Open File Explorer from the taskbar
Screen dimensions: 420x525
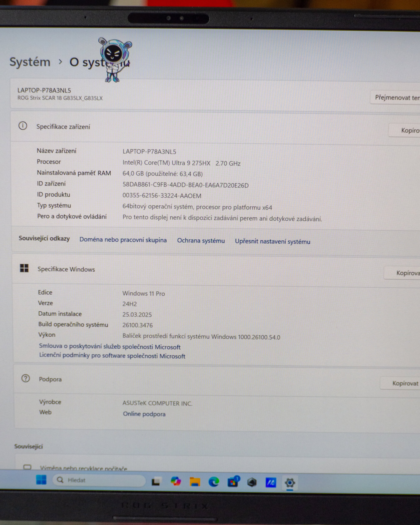(195, 482)
